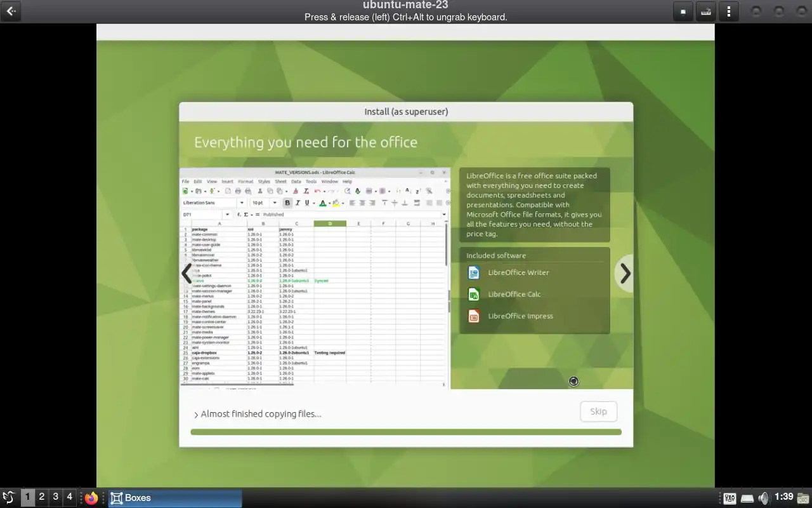The width and height of the screenshot is (812, 508).
Task: Click the 1:39 clock
Action: (784, 497)
